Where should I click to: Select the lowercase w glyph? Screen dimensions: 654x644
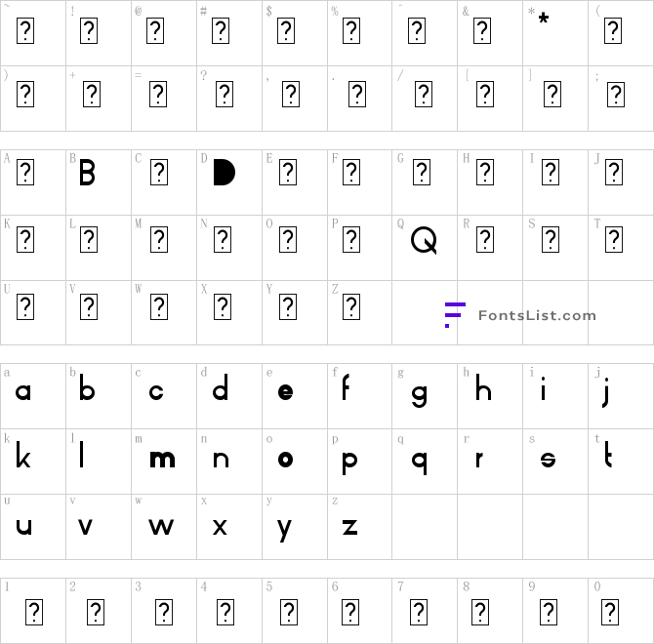(x=161, y=527)
